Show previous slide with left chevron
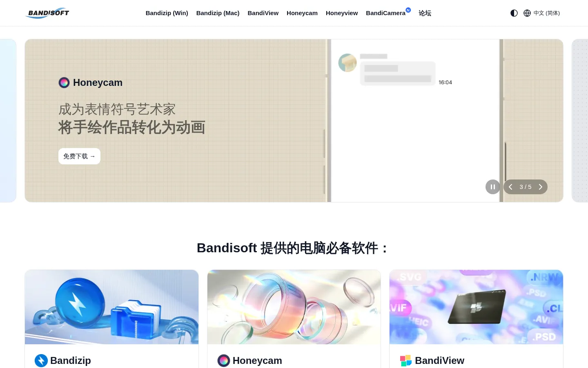The height and width of the screenshot is (368, 588). [510, 187]
